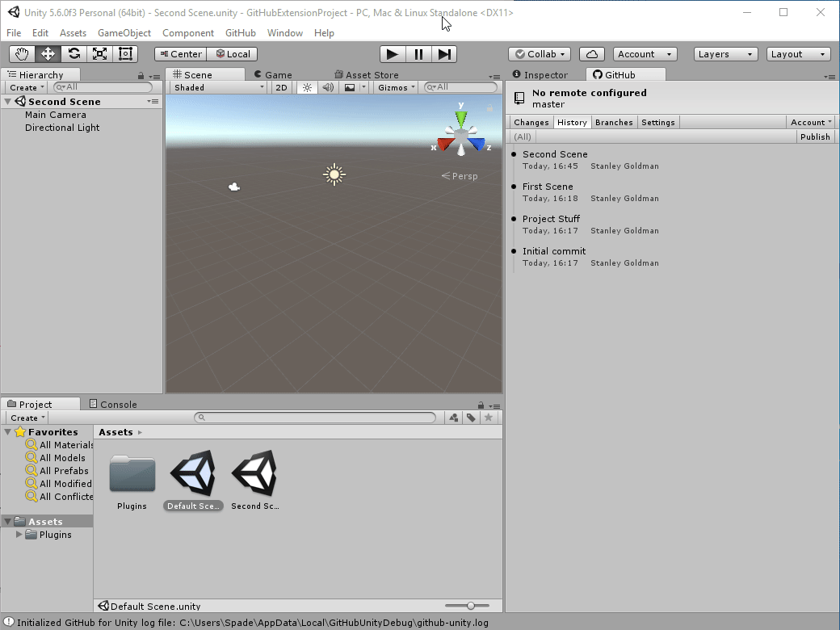This screenshot has height=630, width=840.
Task: Open the Shaded draw mode dropdown
Action: 219,87
